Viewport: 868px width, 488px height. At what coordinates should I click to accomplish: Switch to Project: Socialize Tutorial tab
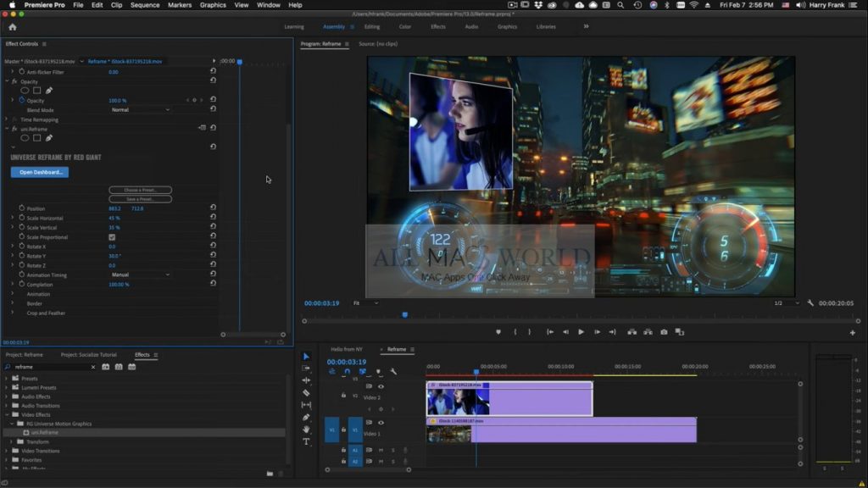coord(88,355)
